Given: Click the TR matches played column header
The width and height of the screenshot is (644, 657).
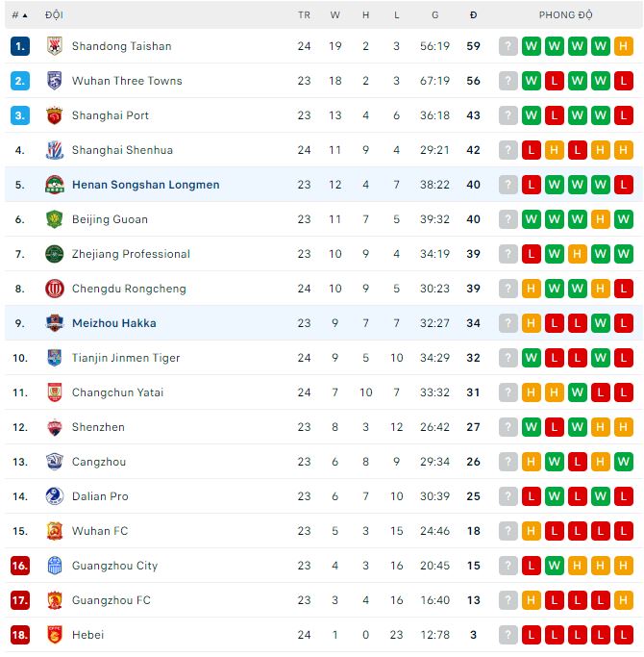Looking at the screenshot, I should pyautogui.click(x=304, y=15).
